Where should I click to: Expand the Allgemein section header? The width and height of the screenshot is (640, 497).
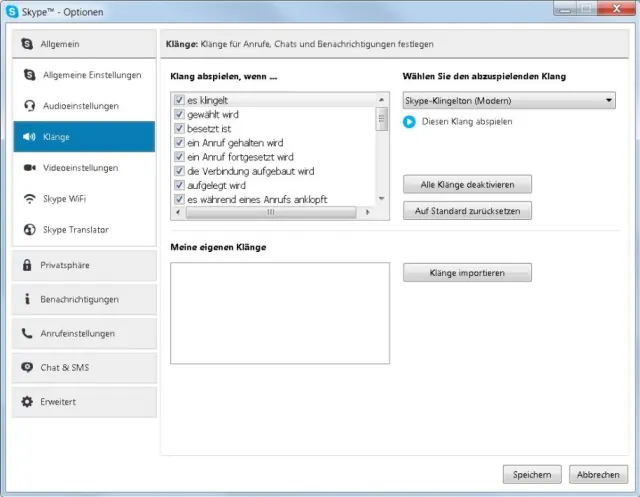tap(84, 44)
